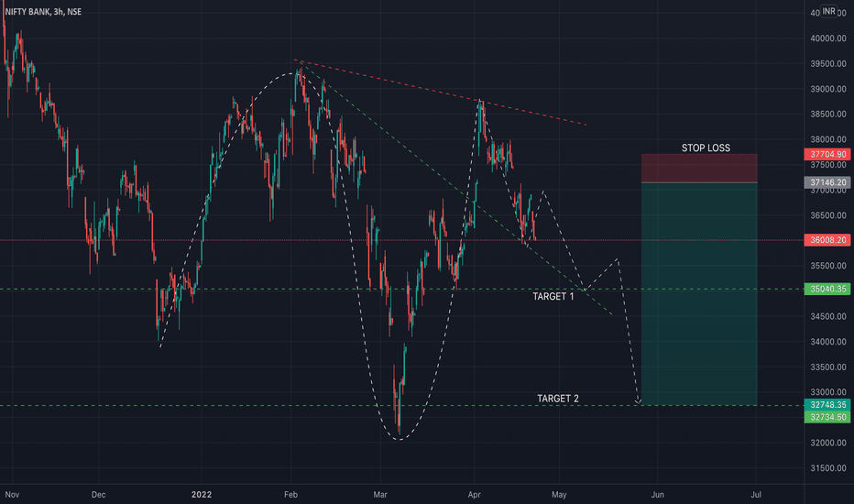Screen dimensions: 854x504
Task: Click the Jun label on time axis
Action: pos(658,495)
